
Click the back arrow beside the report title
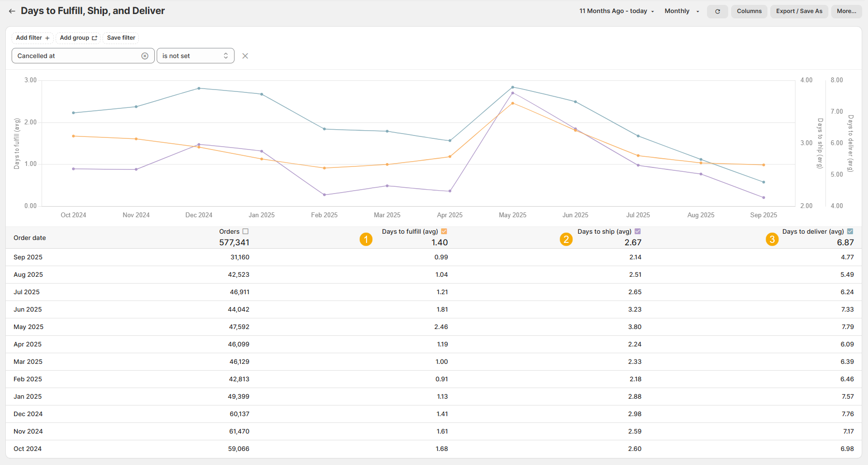coord(12,11)
